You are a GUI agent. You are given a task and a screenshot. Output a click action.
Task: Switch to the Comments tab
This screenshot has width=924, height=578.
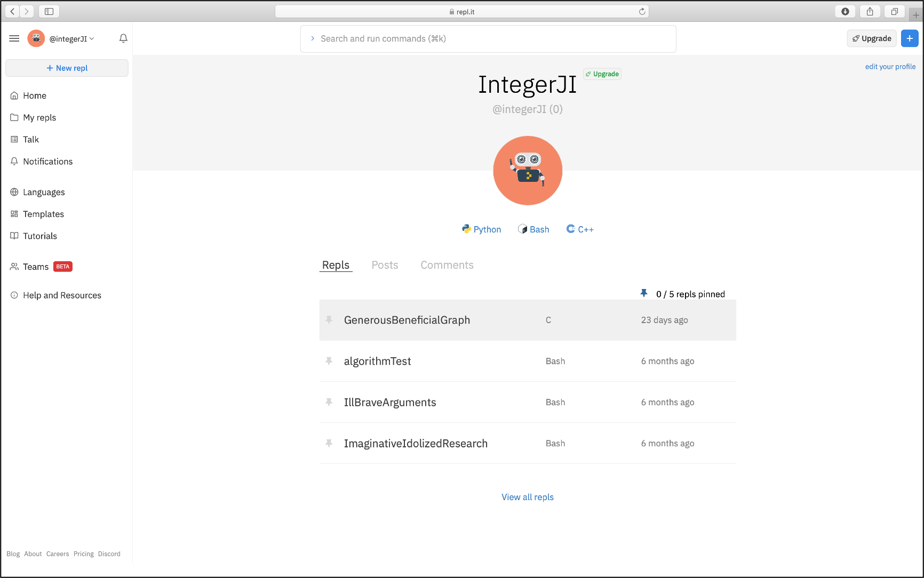(447, 265)
